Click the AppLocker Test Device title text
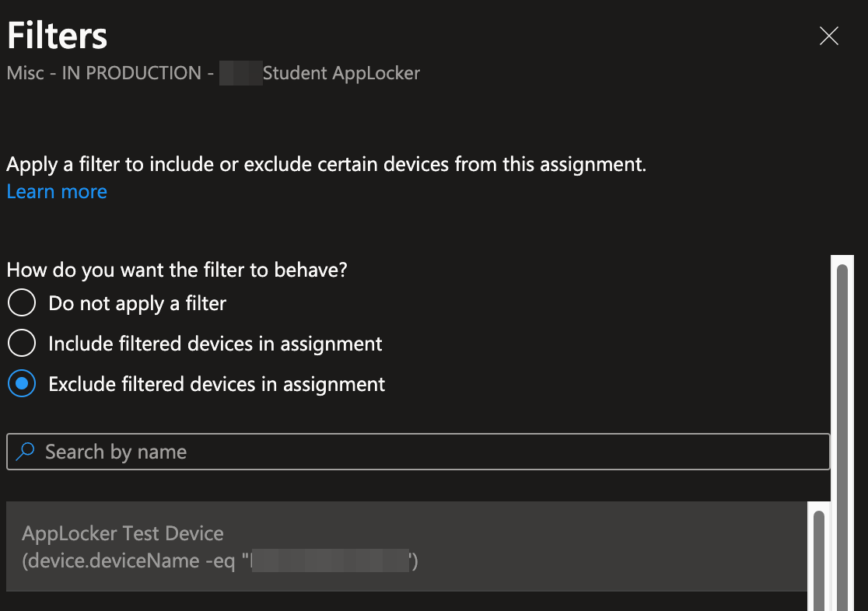Screen dimensions: 868x611 click(123, 533)
